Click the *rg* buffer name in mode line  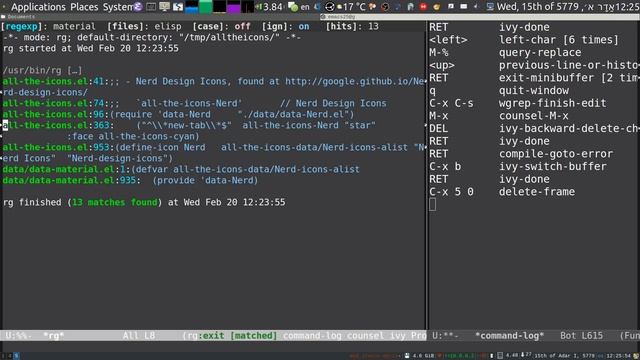(x=53, y=336)
